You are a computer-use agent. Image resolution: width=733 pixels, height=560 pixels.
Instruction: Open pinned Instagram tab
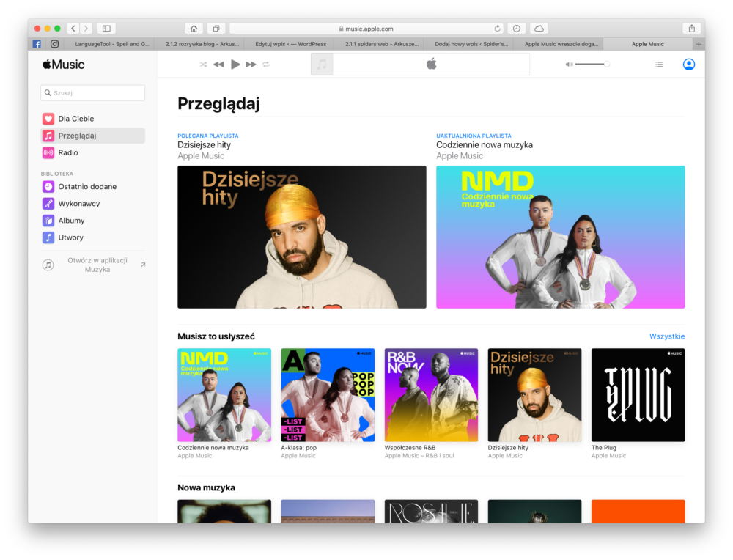click(55, 44)
